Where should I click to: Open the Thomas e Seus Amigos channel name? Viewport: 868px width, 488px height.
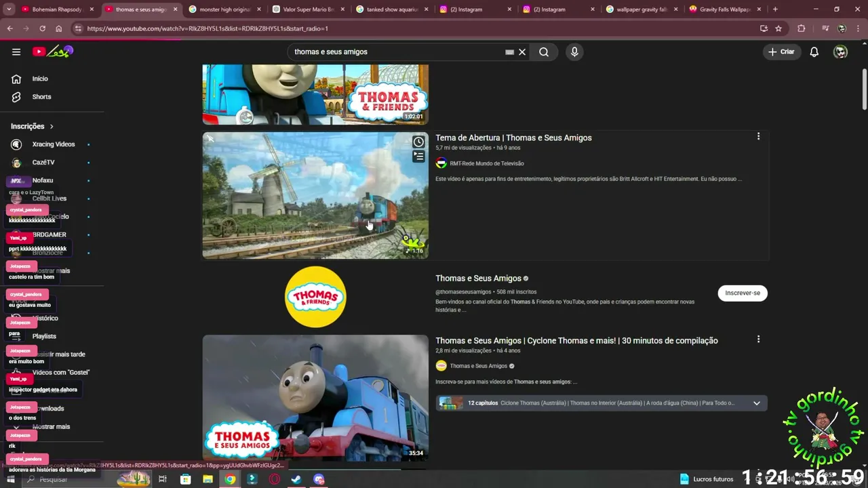click(478, 279)
